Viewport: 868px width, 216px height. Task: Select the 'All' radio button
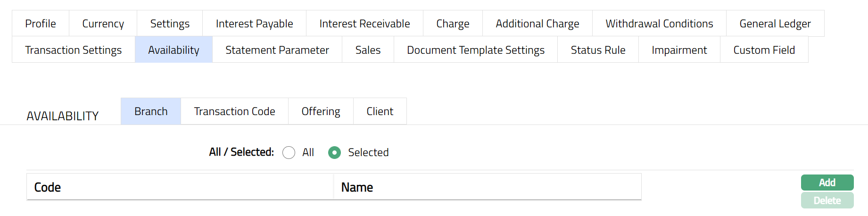click(289, 153)
